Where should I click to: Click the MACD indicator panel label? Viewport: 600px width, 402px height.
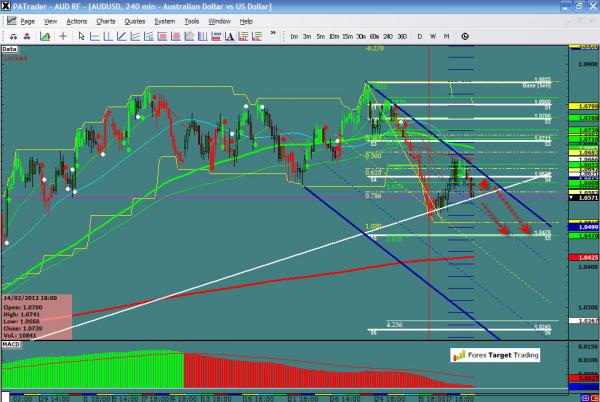(x=10, y=343)
